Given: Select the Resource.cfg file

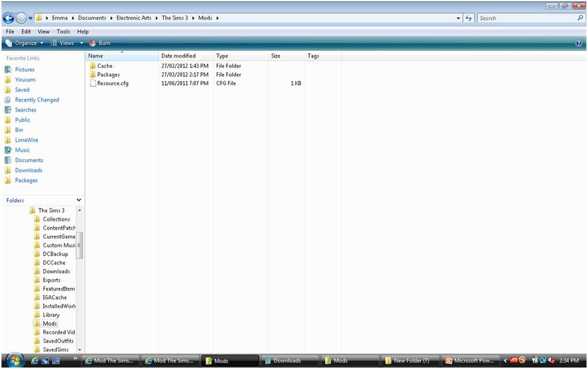Looking at the screenshot, I should coord(113,83).
